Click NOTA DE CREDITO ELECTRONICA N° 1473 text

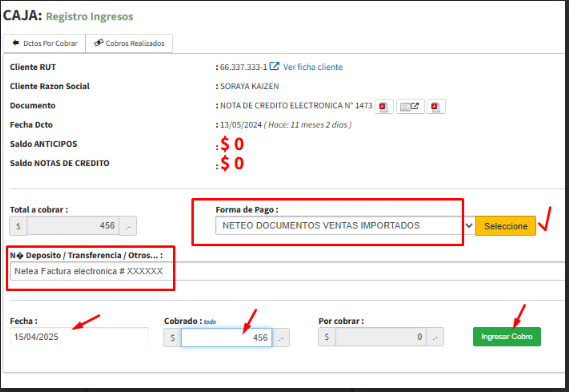[296, 106]
